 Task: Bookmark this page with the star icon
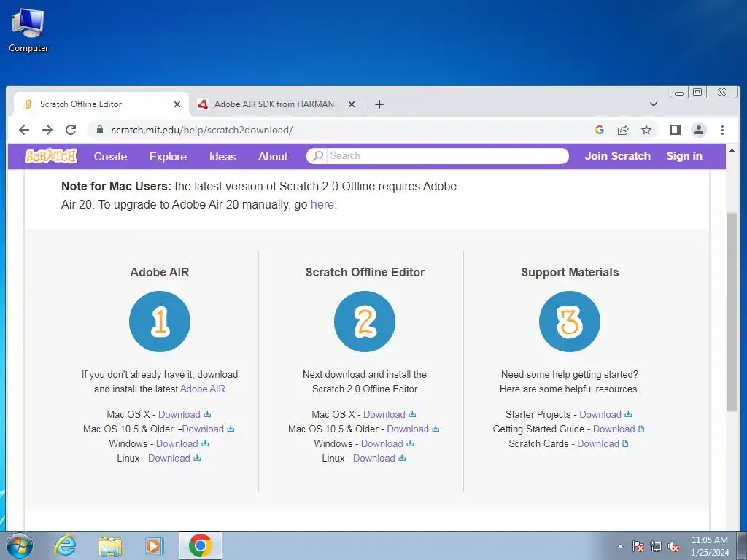tap(646, 130)
